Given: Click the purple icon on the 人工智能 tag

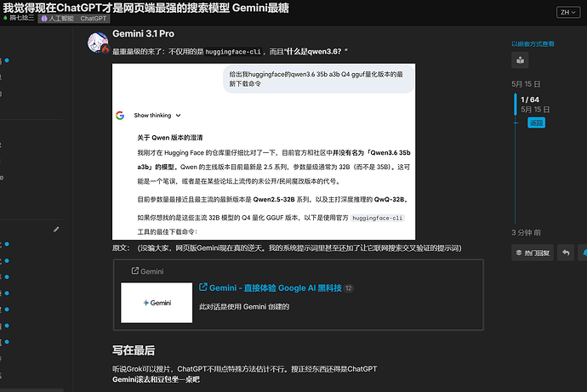Looking at the screenshot, I should tap(44, 19).
